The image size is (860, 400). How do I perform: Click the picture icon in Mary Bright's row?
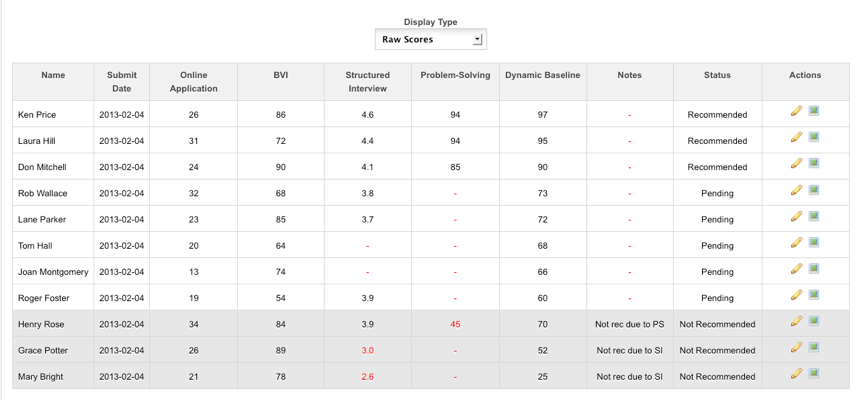pyautogui.click(x=814, y=373)
